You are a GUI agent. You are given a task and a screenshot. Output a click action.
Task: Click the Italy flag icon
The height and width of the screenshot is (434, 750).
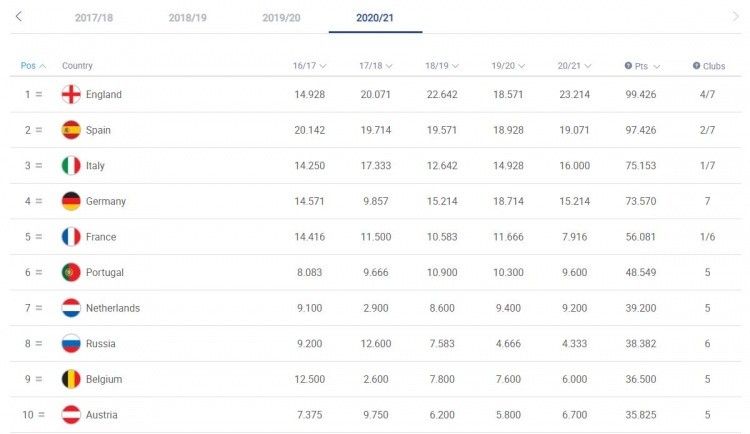(71, 165)
